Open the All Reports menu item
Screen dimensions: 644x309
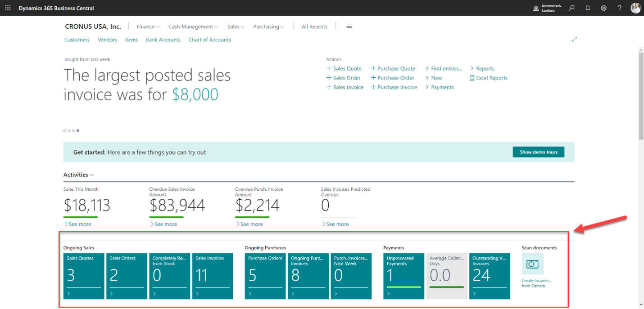[314, 27]
